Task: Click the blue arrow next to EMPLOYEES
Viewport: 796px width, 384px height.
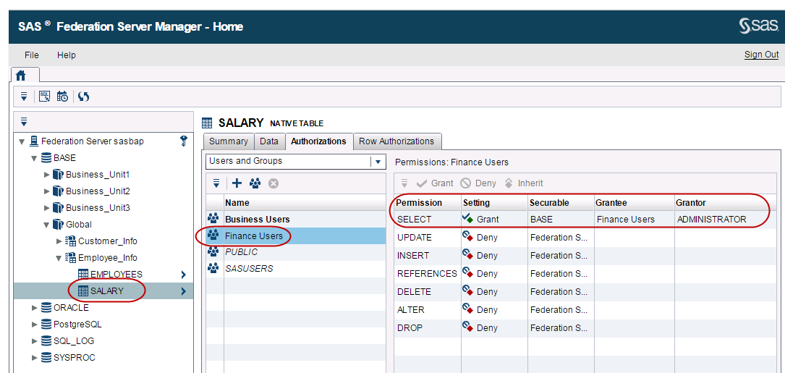Action: [184, 275]
